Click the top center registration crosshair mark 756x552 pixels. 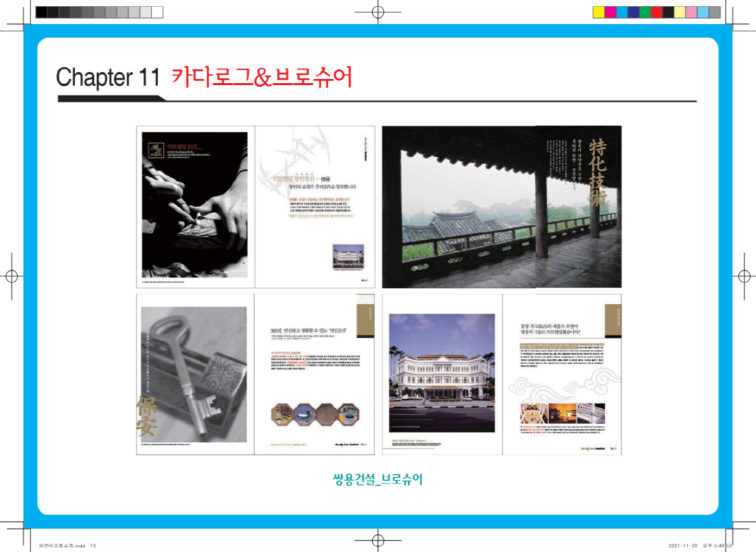tap(378, 12)
